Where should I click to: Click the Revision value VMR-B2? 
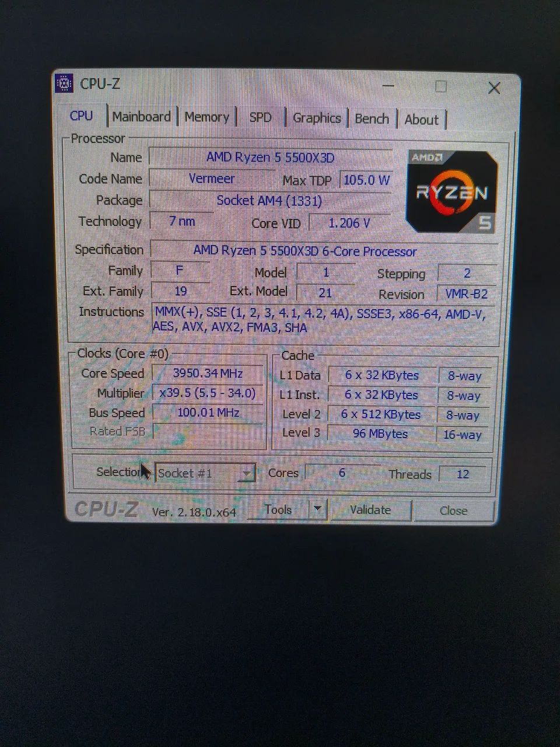466,294
